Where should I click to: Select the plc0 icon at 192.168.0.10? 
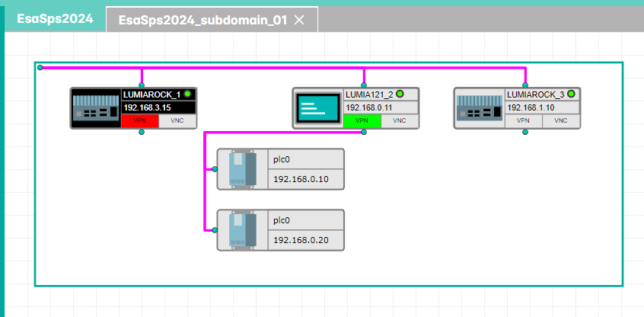click(244, 169)
